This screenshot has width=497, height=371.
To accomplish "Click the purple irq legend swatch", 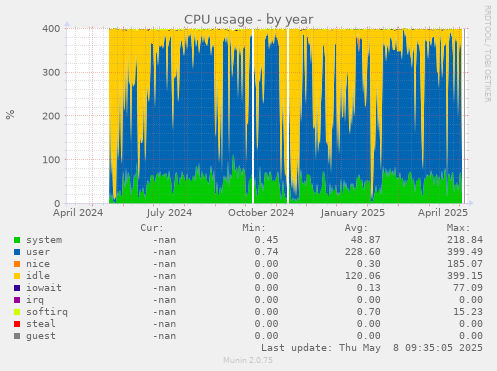I will click(x=17, y=300).
